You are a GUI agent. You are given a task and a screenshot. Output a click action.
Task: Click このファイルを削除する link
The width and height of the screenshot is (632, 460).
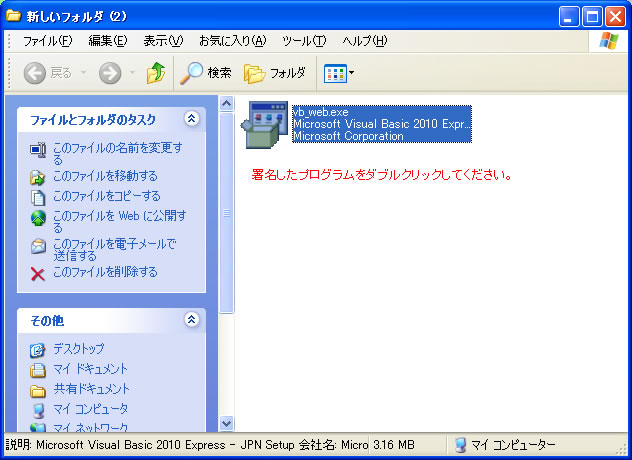105,272
